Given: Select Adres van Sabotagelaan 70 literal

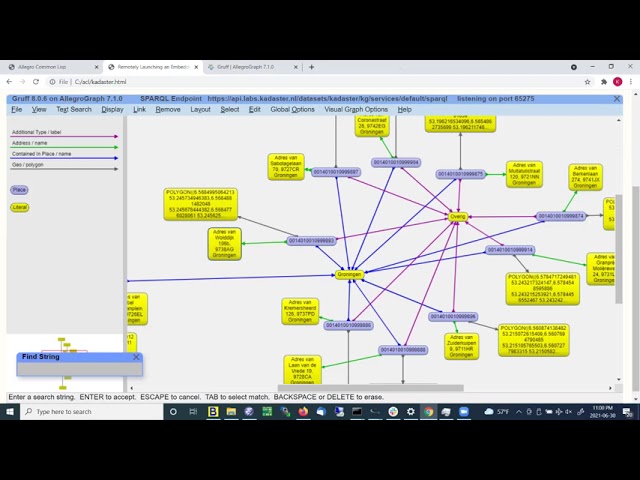Looking at the screenshot, I should 286,167.
